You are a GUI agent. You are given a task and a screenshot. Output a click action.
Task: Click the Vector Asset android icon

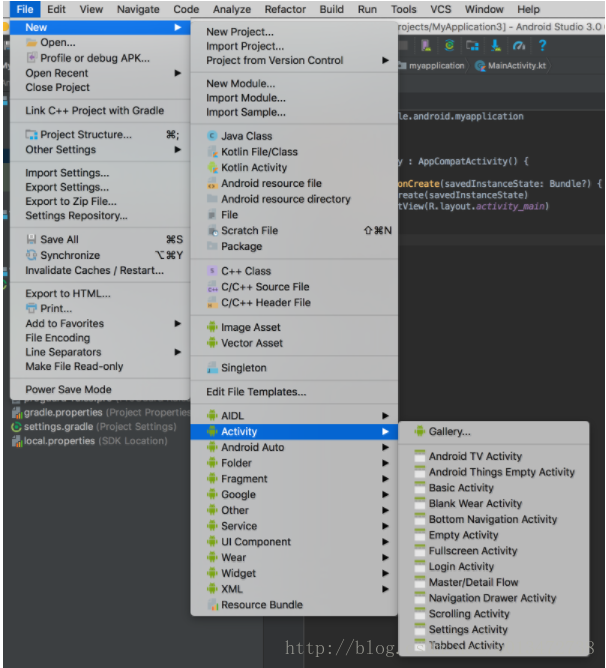(x=212, y=343)
